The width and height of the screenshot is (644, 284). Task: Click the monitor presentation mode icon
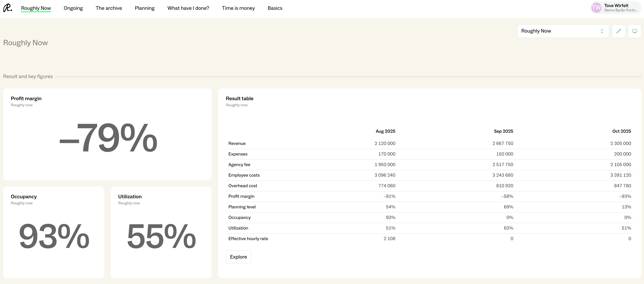coord(635,31)
